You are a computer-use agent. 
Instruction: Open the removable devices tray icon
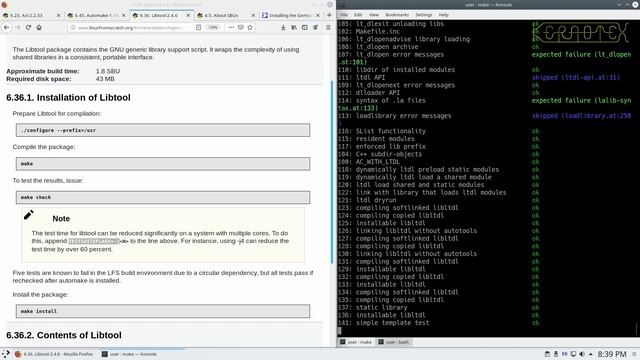[556, 354]
